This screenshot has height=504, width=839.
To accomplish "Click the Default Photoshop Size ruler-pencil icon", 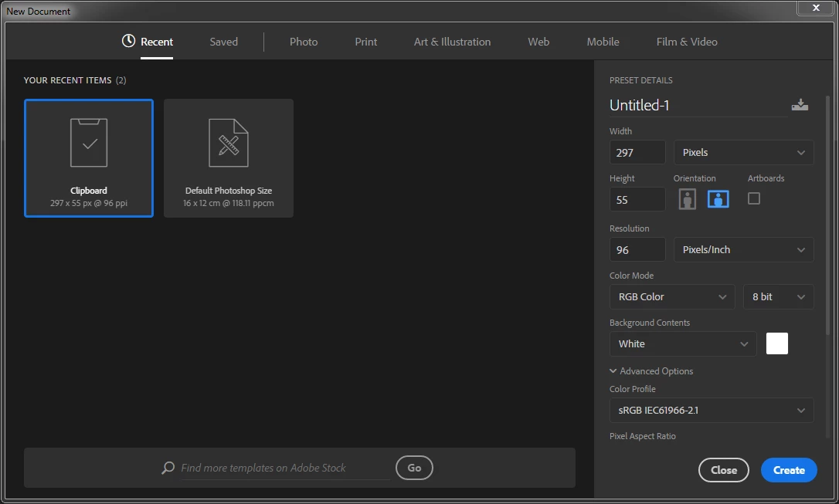I will pos(229,143).
